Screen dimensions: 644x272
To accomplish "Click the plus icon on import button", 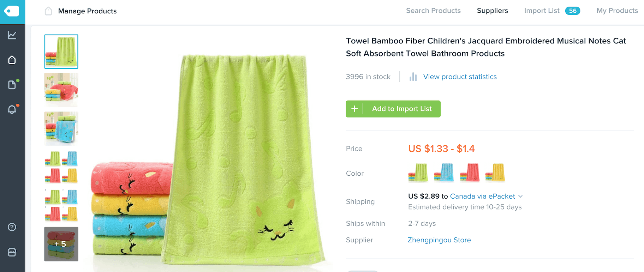I will coord(354,109).
